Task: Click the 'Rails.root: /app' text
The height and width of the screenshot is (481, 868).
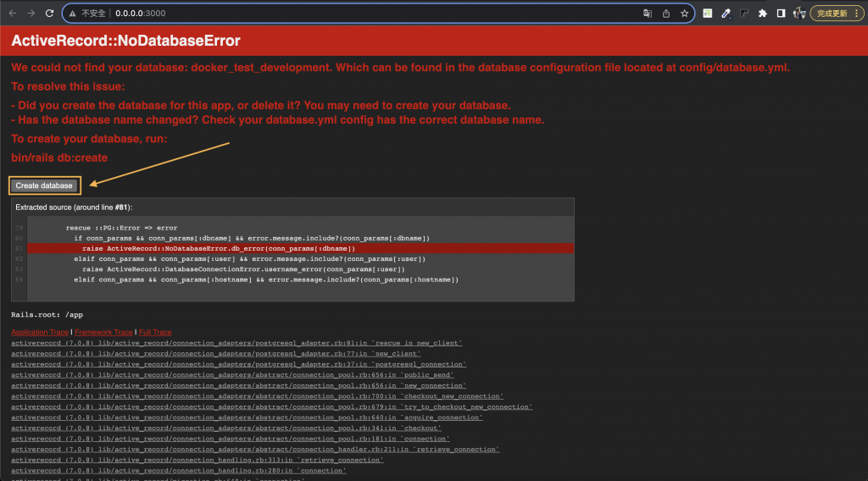Action: (47, 314)
